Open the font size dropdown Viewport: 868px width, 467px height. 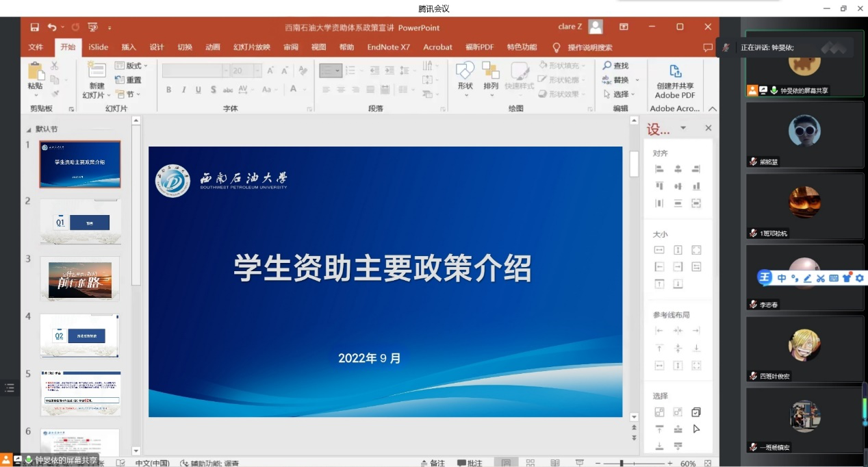(x=258, y=71)
